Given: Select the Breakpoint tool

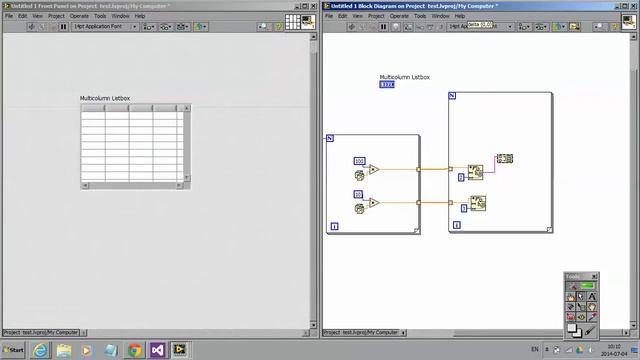Looking at the screenshot, I should tap(571, 317).
